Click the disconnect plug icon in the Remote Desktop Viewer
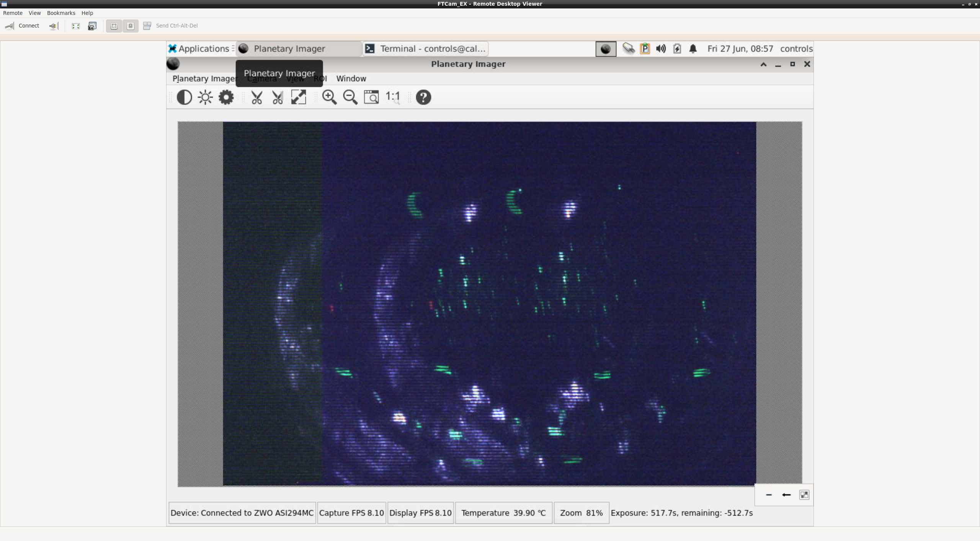The image size is (980, 541). [x=54, y=26]
